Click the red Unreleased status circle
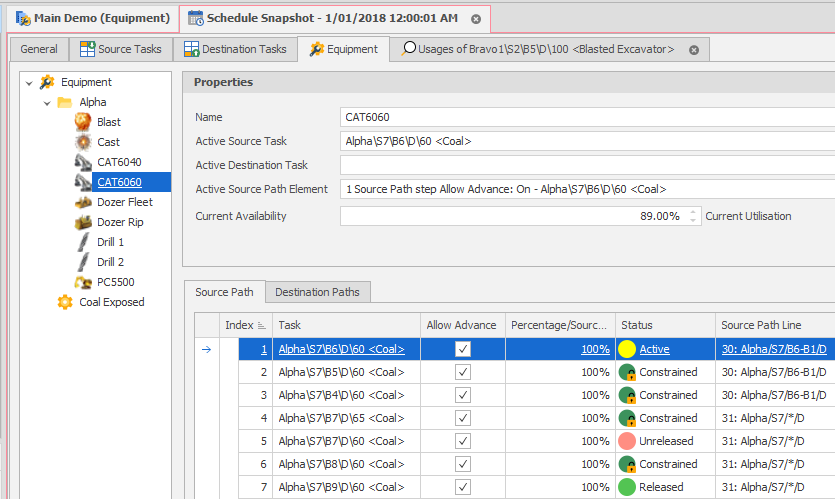 [x=627, y=441]
